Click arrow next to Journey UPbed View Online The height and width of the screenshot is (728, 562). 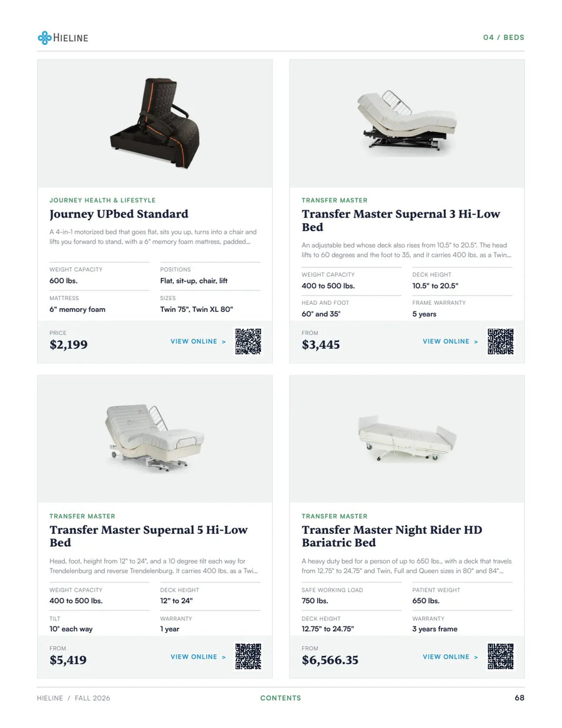(x=224, y=342)
